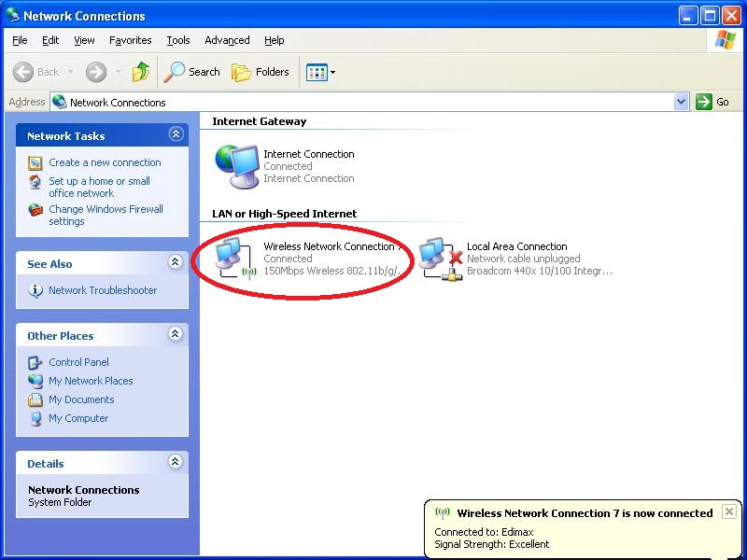Click the Network cable unplugged status text

pyautogui.click(x=524, y=259)
